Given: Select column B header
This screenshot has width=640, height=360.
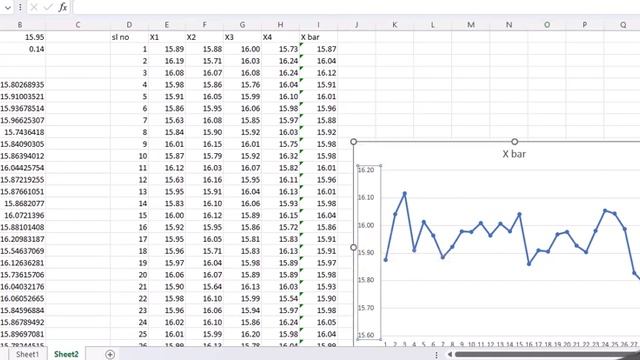Looking at the screenshot, I should 20,25.
